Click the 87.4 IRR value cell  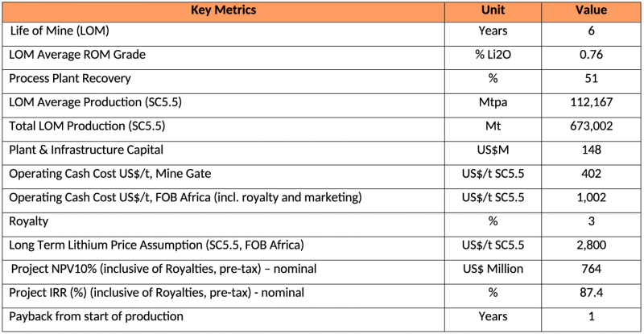pyautogui.click(x=591, y=292)
